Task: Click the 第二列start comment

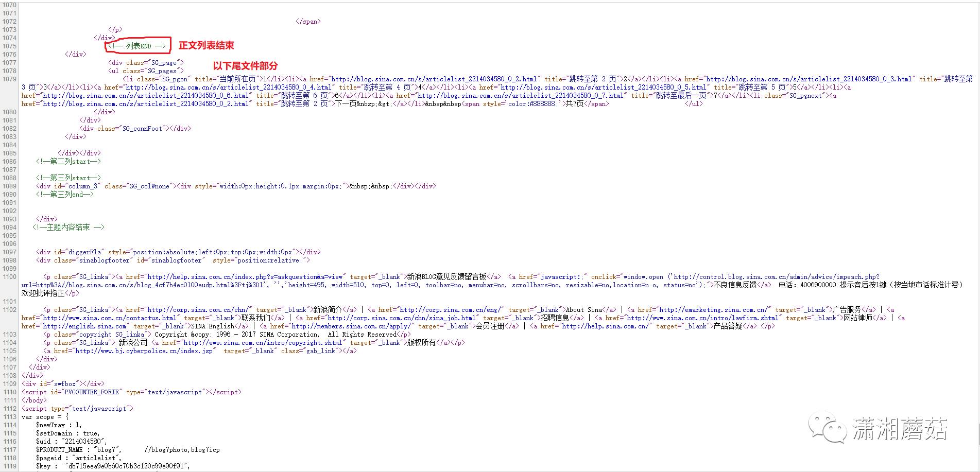Action: (68, 162)
